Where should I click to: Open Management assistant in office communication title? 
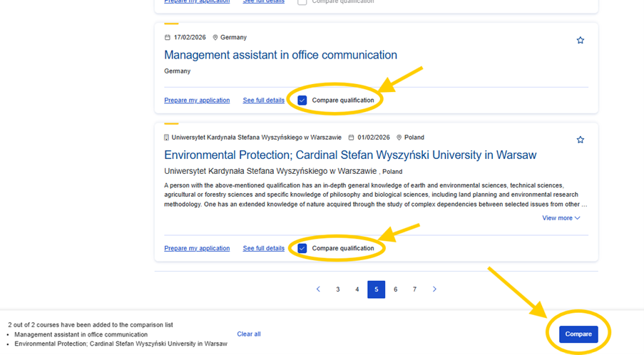click(280, 55)
